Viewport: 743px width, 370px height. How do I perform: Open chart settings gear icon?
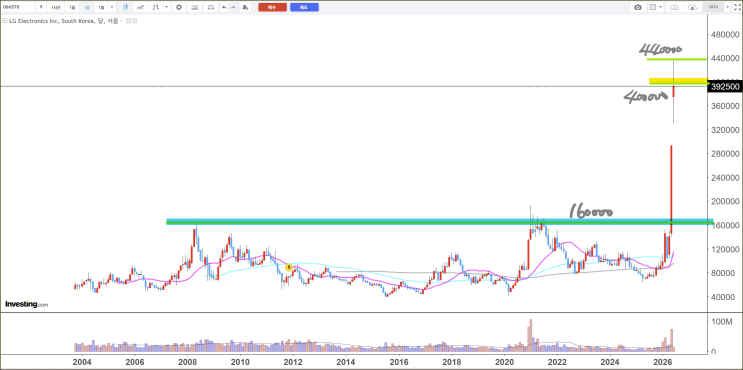tap(179, 7)
